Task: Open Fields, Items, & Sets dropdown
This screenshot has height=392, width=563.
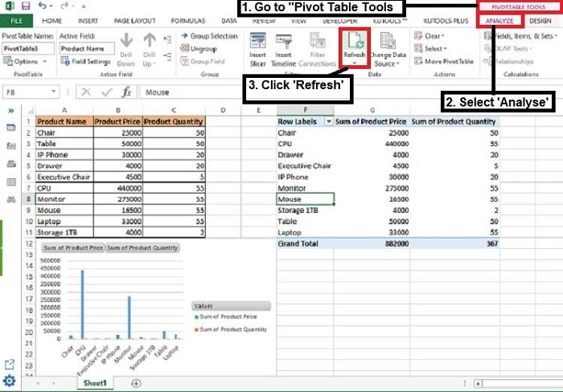Action: pyautogui.click(x=520, y=36)
